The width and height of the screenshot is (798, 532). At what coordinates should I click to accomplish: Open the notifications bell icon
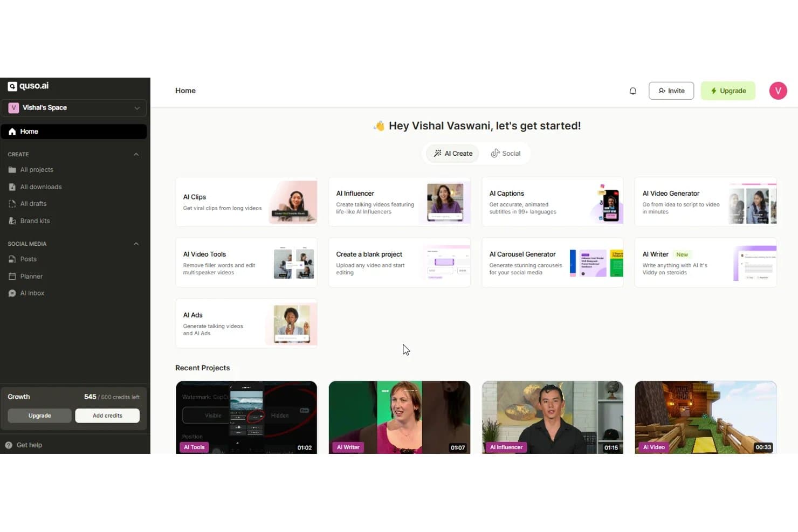[633, 91]
